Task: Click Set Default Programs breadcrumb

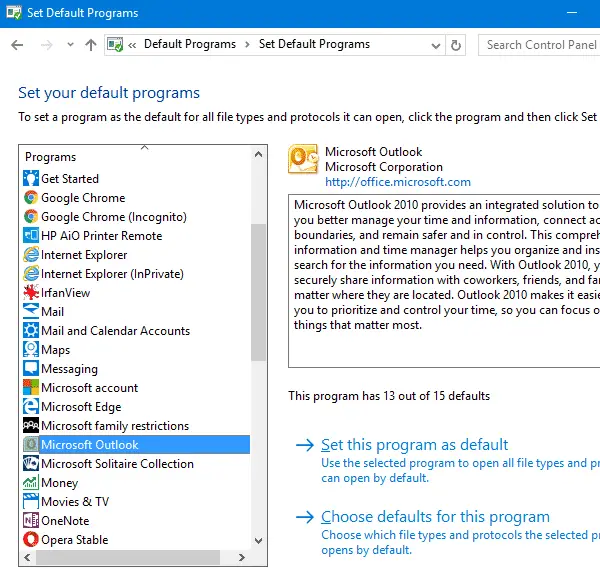Action: (314, 44)
